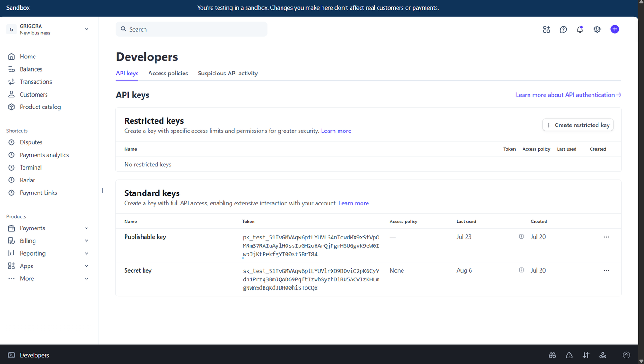644x364 pixels.
Task: Click the up-down arrows icon in bottom bar
Action: 586,355
